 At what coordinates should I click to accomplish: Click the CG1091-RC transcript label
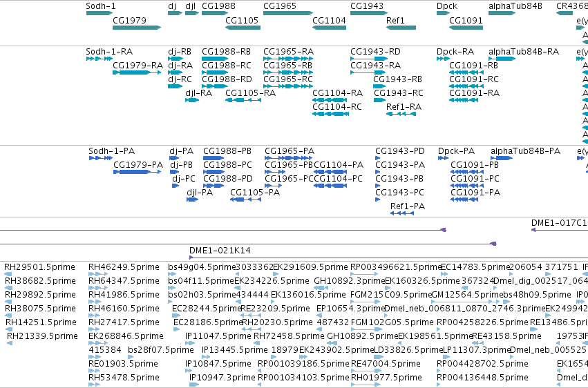pyautogui.click(x=474, y=79)
